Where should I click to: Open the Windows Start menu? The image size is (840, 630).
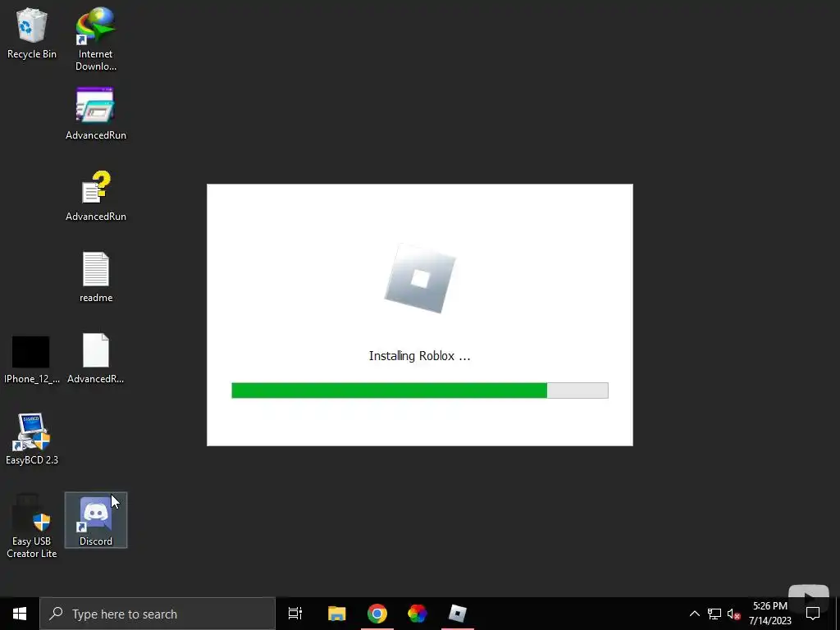click(20, 614)
